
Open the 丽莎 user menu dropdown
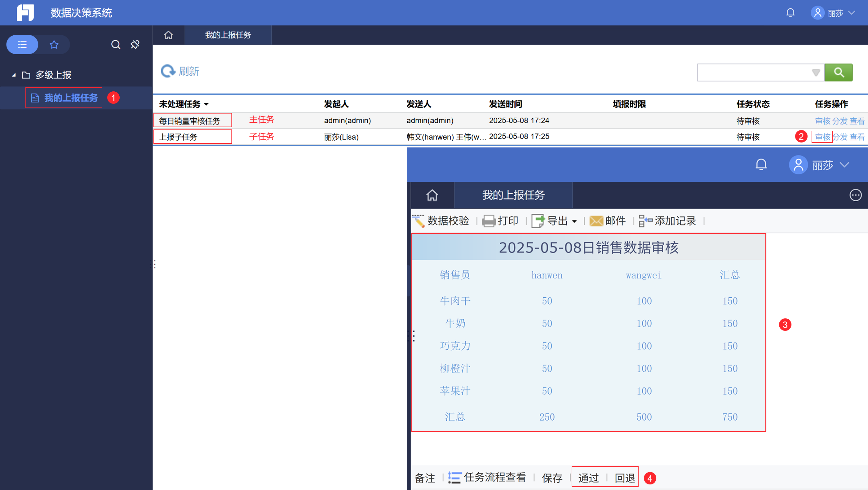(835, 13)
